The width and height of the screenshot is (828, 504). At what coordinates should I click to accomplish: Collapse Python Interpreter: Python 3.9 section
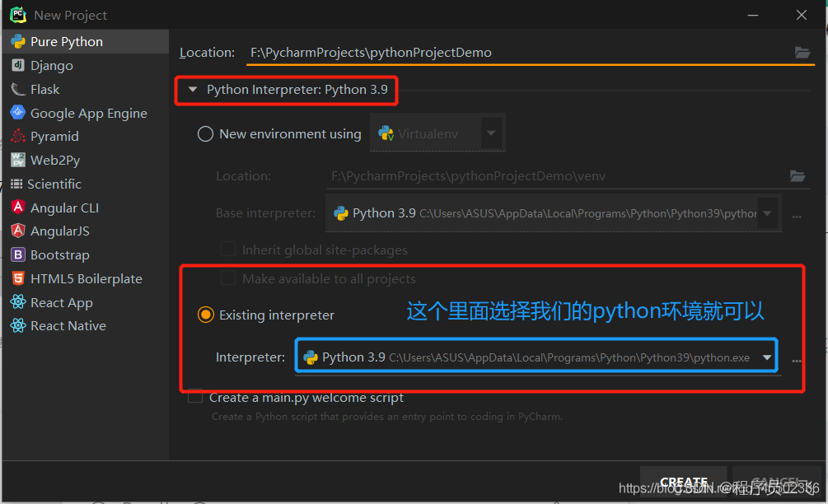[193, 90]
